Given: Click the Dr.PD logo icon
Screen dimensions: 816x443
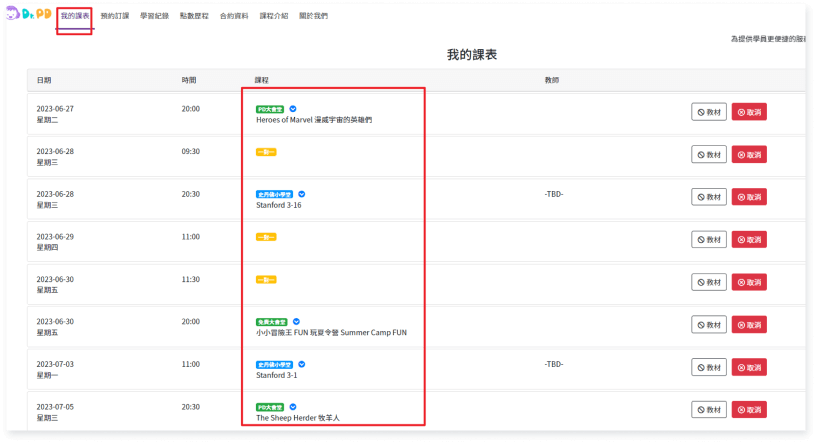Looking at the screenshot, I should (29, 15).
